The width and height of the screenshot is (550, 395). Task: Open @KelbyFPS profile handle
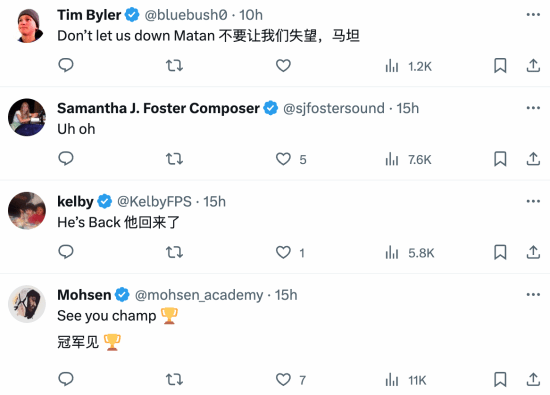tap(154, 202)
